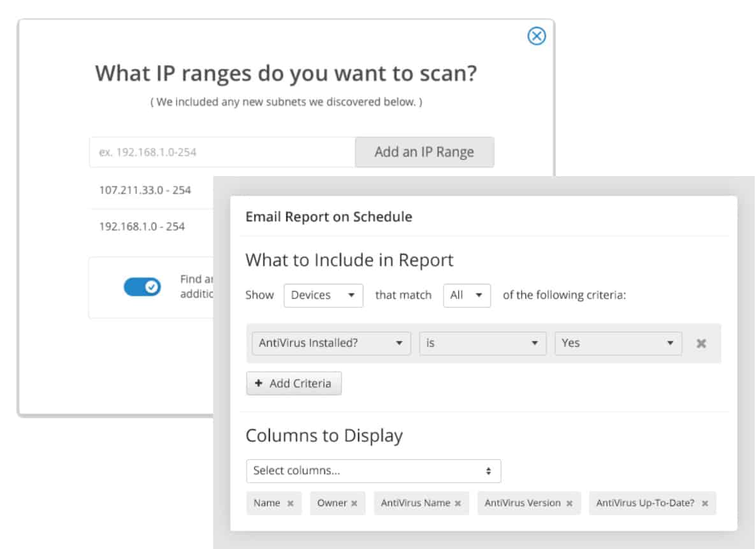
Task: Remove the AntiVirus Name column tag
Action: point(458,503)
